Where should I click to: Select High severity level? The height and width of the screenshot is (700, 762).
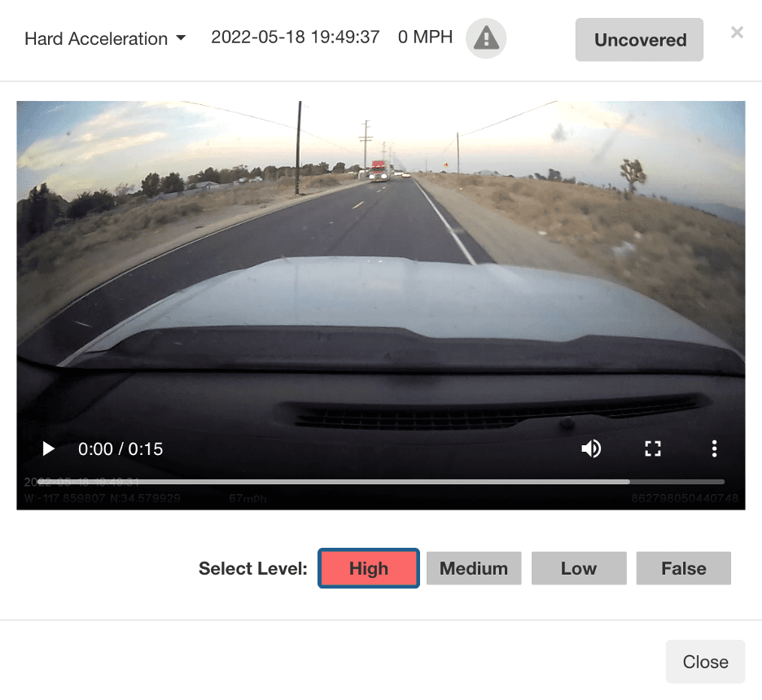[x=369, y=568]
